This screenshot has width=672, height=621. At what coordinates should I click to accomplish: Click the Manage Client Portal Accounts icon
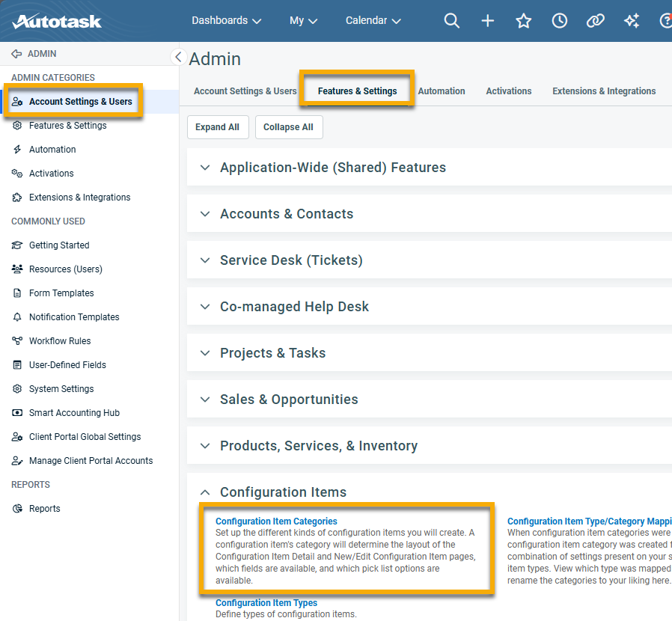tap(17, 461)
